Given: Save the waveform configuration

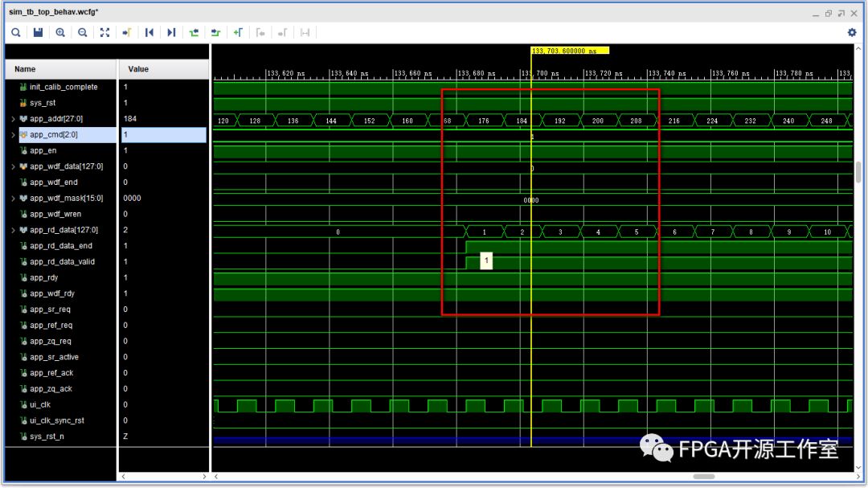Looking at the screenshot, I should (38, 32).
